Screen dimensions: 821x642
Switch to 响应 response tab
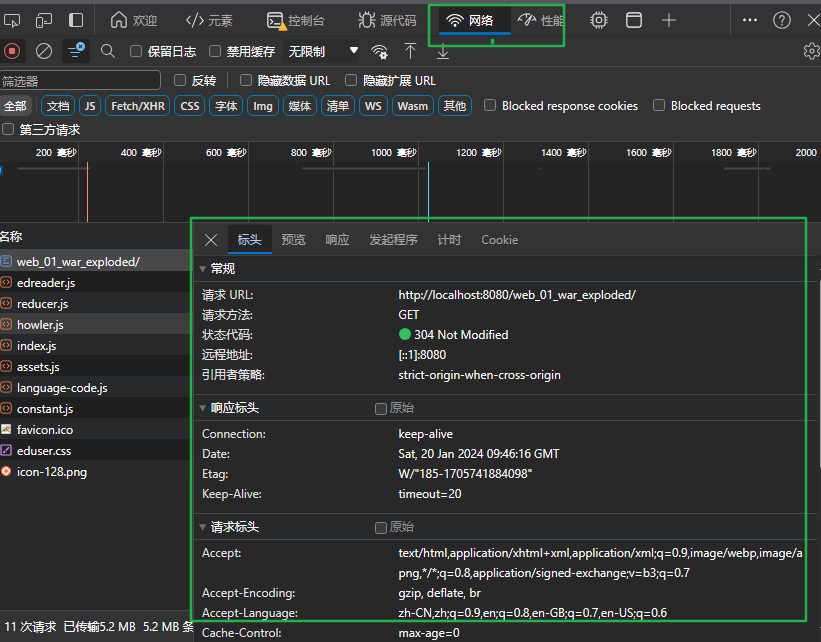pos(337,240)
